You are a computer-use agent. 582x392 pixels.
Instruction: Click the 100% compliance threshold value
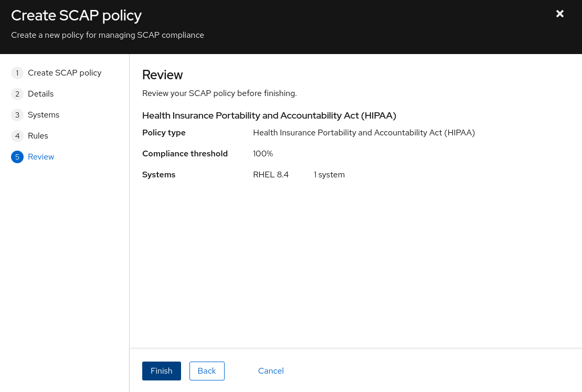pyautogui.click(x=263, y=154)
